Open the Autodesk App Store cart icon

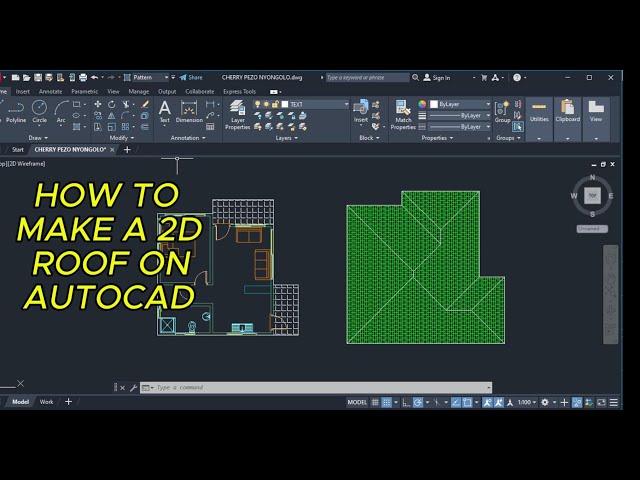click(484, 78)
